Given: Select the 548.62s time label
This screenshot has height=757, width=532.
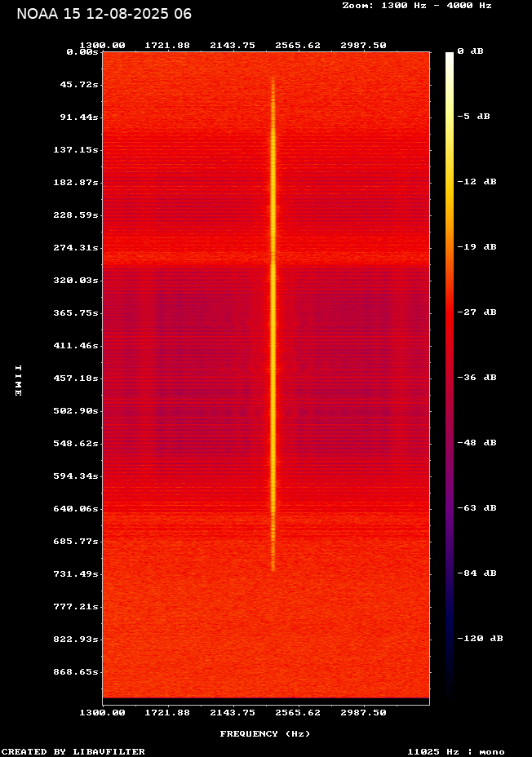Looking at the screenshot, I should pos(76,443).
